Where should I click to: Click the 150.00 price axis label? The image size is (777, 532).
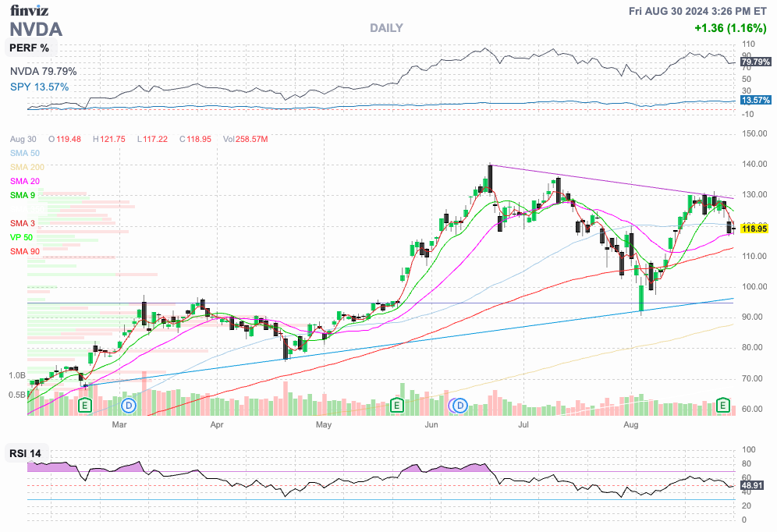[x=754, y=133]
